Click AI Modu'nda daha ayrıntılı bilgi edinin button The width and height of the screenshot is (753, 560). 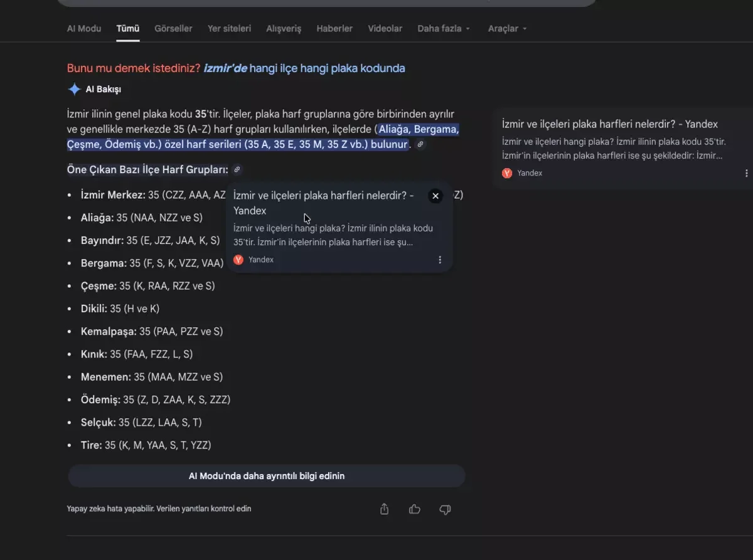(266, 476)
